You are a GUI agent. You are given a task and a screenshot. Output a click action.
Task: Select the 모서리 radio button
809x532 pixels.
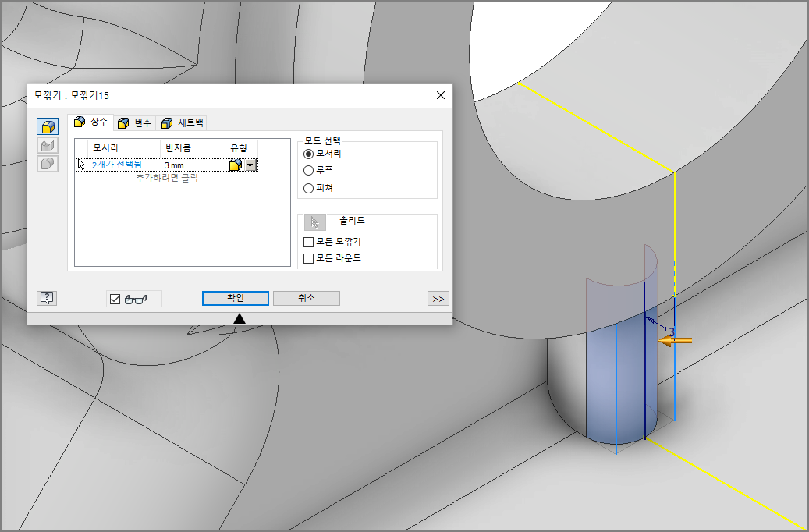pos(308,154)
